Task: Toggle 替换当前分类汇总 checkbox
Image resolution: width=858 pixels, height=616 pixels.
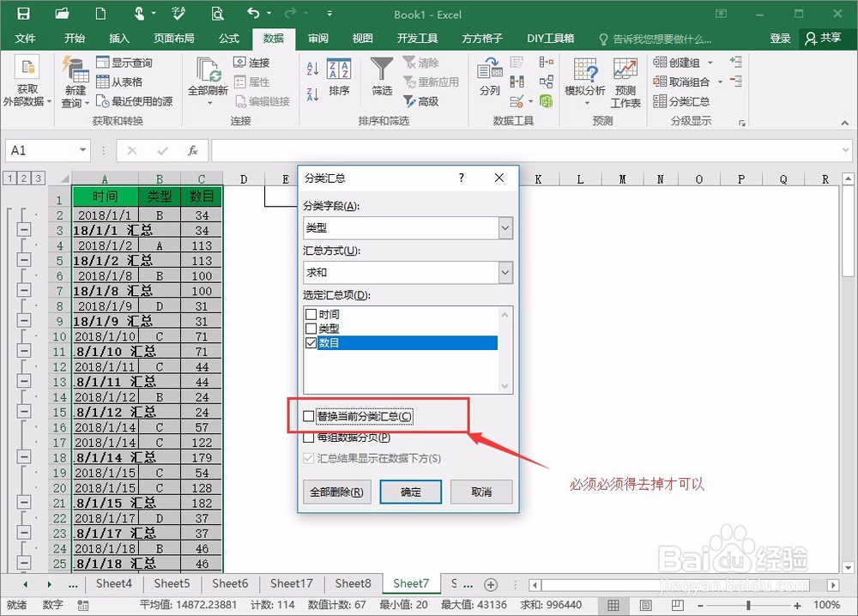Action: 309,416
